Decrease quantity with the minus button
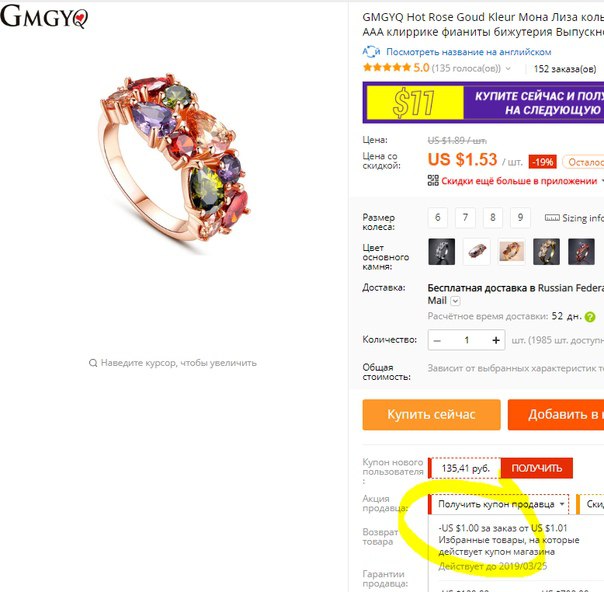Screen dimensions: 604x592 coord(437,340)
